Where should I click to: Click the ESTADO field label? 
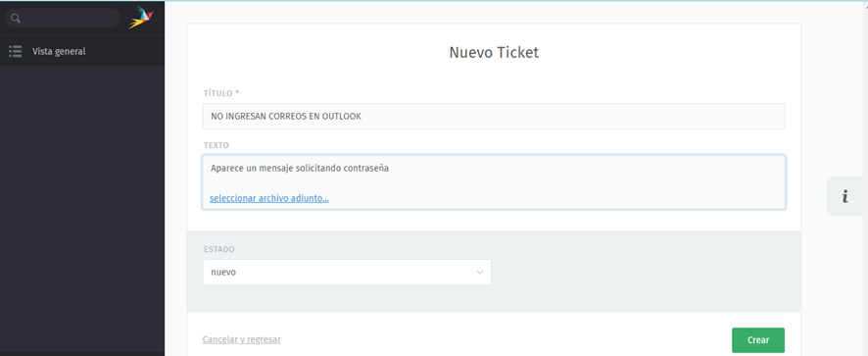218,249
